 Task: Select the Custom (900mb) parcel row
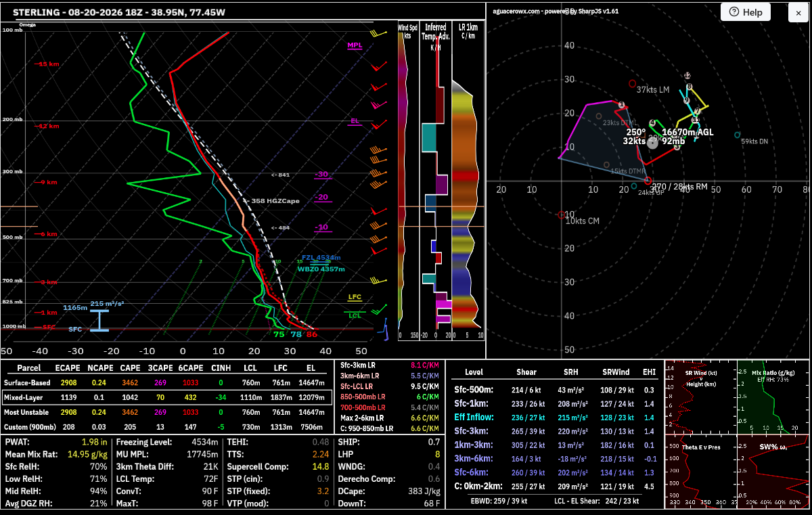click(168, 427)
